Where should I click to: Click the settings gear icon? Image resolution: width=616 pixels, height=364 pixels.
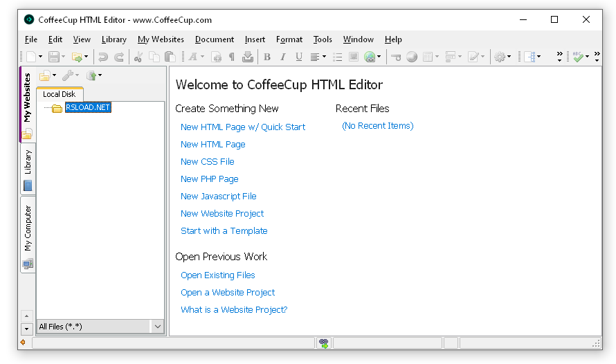coord(500,57)
